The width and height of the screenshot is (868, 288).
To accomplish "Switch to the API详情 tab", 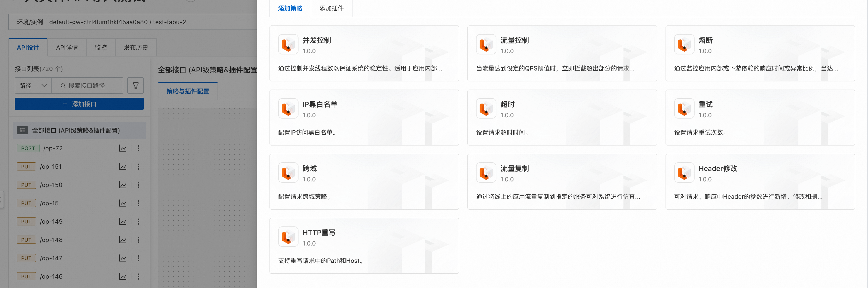I will coord(67,47).
